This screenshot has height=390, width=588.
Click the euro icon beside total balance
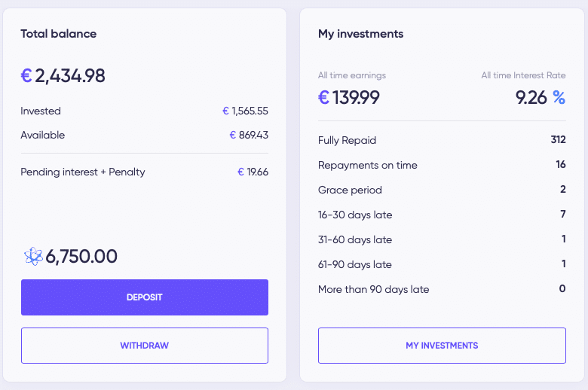(26, 76)
